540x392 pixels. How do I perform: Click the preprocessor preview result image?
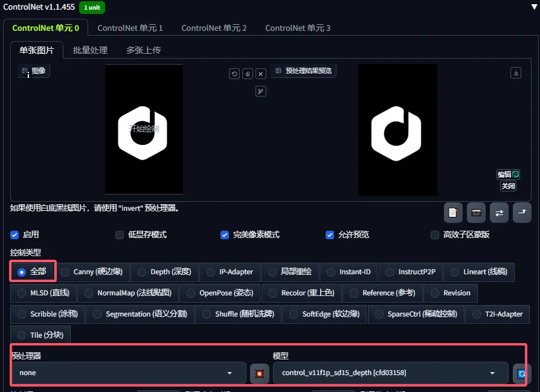[398, 130]
